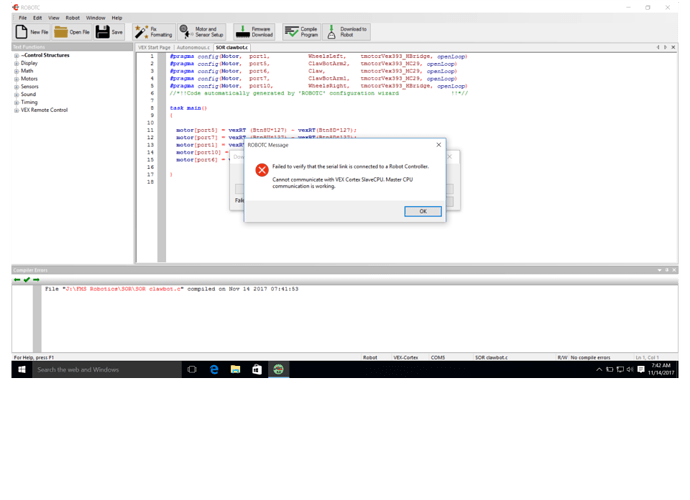Click the Save floppy disk icon

point(103,32)
